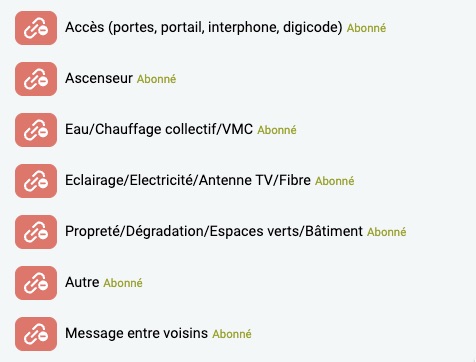Screen dimensions: 476x362
Task: Open Propreté/Dégradation/Espaces verts/Bâtiment label
Action: (214, 231)
